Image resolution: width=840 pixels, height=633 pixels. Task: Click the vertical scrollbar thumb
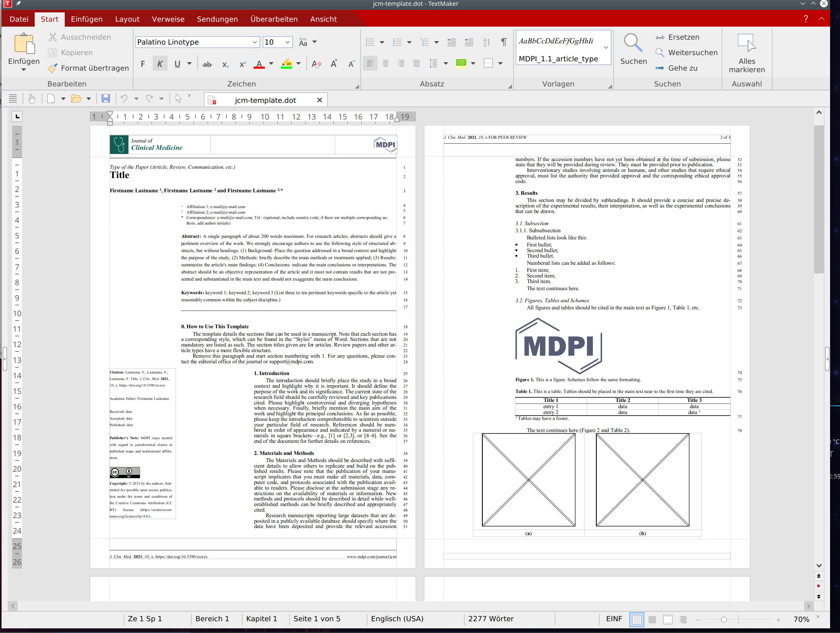(x=819, y=199)
